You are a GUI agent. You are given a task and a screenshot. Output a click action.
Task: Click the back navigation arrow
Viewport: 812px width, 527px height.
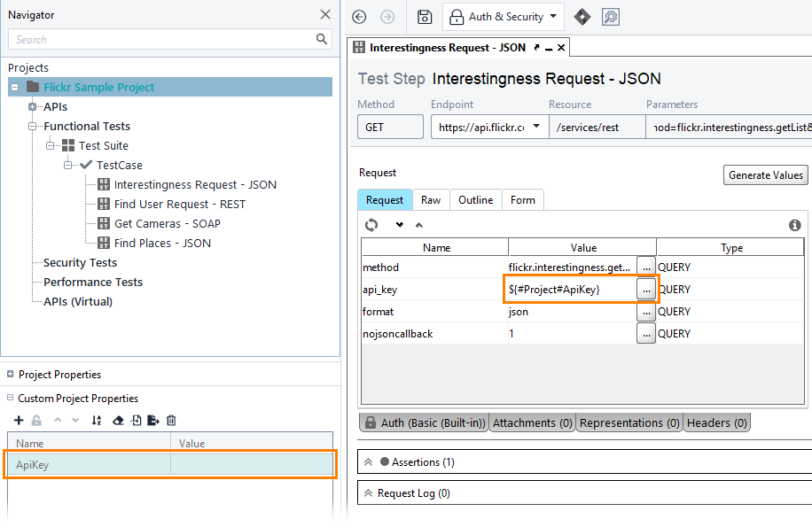(359, 17)
